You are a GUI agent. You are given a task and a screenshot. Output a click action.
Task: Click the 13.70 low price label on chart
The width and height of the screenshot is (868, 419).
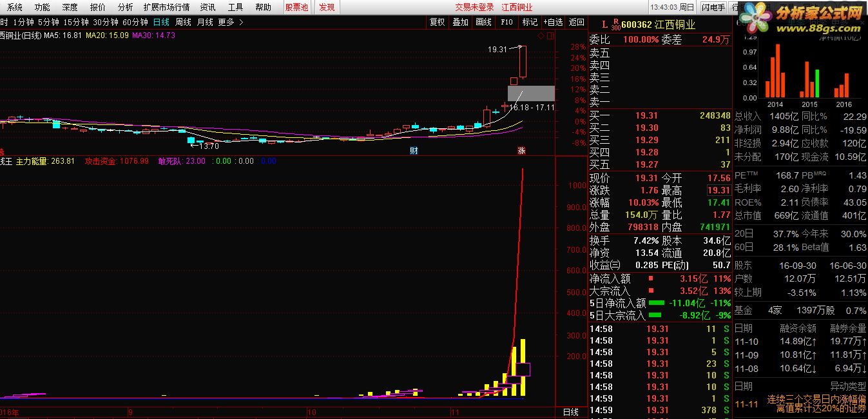coord(209,146)
